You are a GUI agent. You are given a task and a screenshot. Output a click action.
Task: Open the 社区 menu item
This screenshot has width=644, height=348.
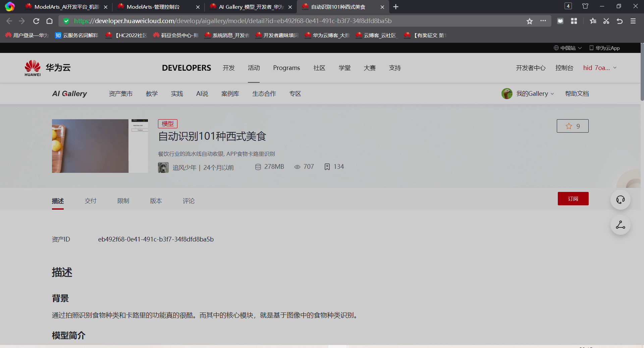coord(319,68)
